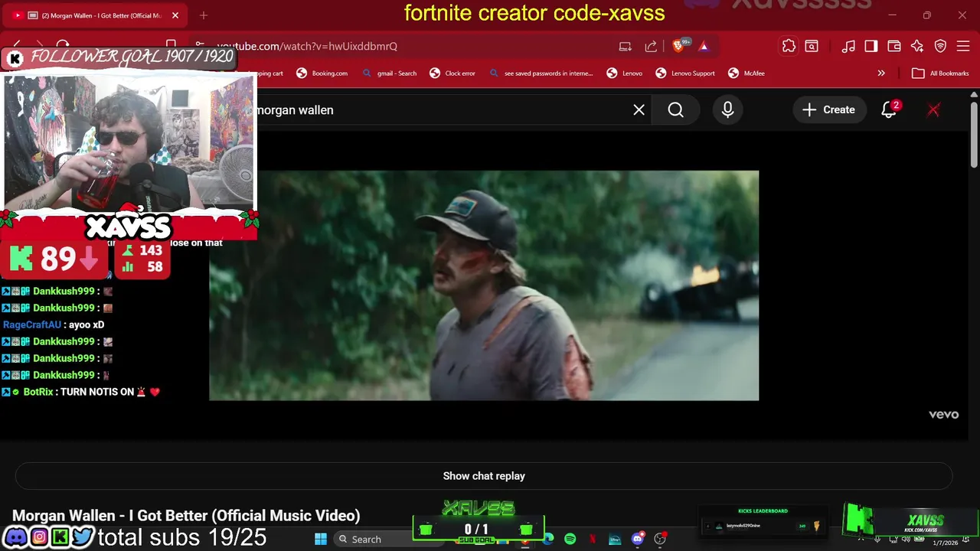980x551 pixels.
Task: Open Disney+ from taskbar
Action: 615,539
